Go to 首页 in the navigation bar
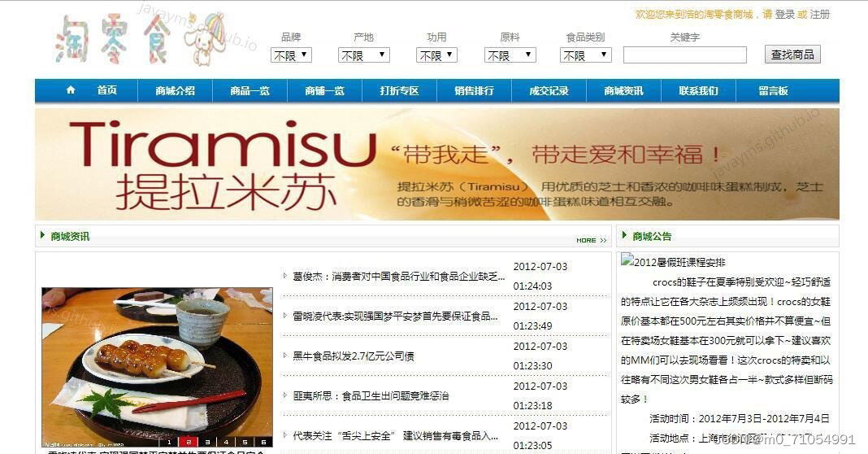Screen dimensions: 868x454 pyautogui.click(x=106, y=89)
